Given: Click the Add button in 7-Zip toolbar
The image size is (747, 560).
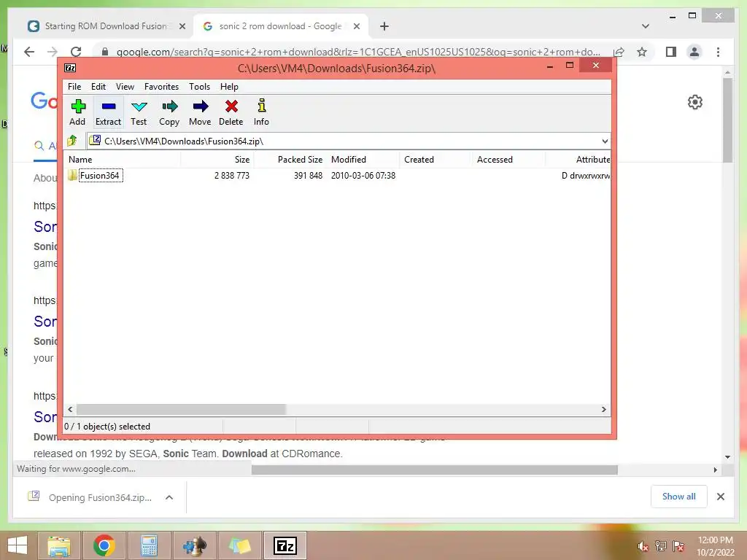Looking at the screenshot, I should tap(77, 112).
